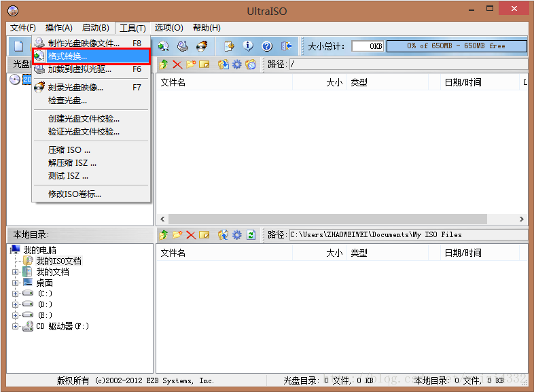Click rename icon in disc image toolbar
This screenshot has width=534, height=392.
[x=204, y=64]
